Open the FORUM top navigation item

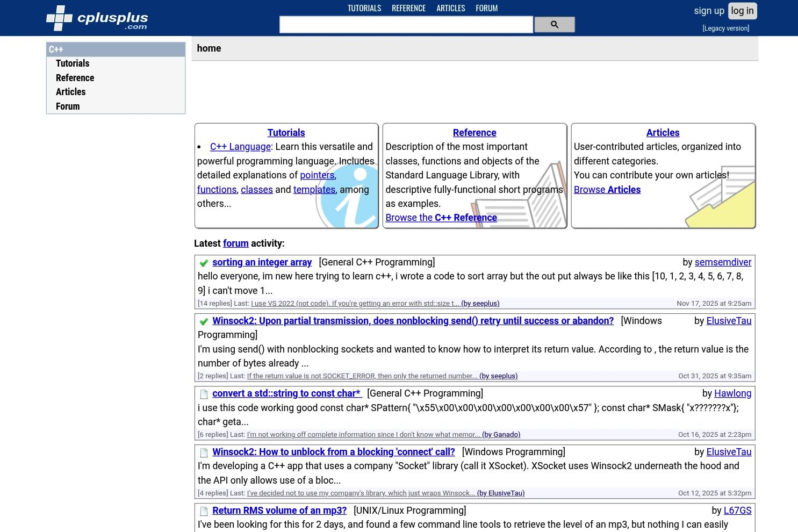click(x=486, y=8)
